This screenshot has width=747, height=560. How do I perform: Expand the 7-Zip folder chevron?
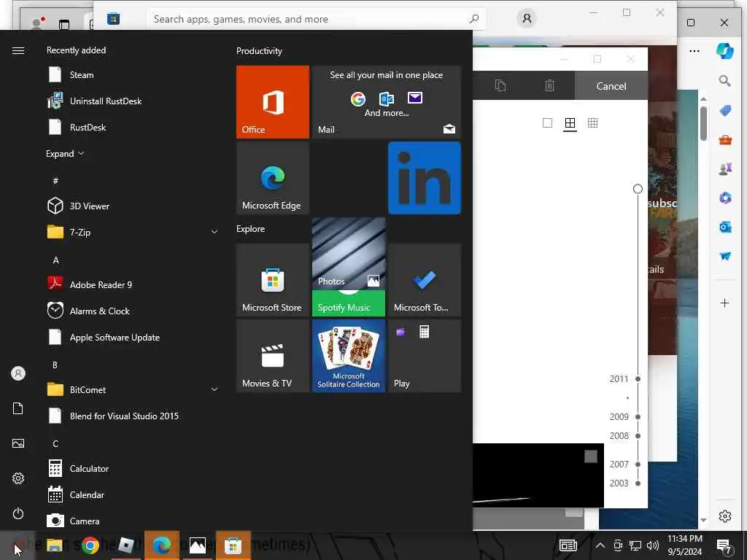click(214, 232)
